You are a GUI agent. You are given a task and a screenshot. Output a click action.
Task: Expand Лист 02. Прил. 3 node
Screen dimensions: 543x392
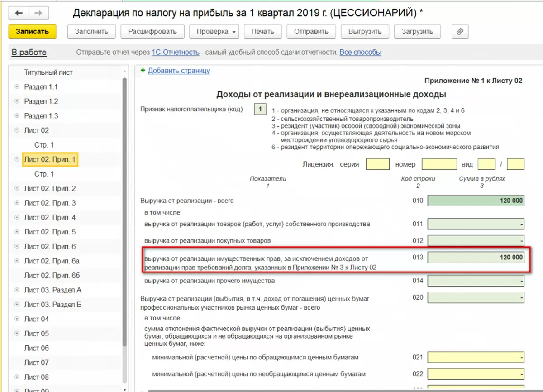17,203
